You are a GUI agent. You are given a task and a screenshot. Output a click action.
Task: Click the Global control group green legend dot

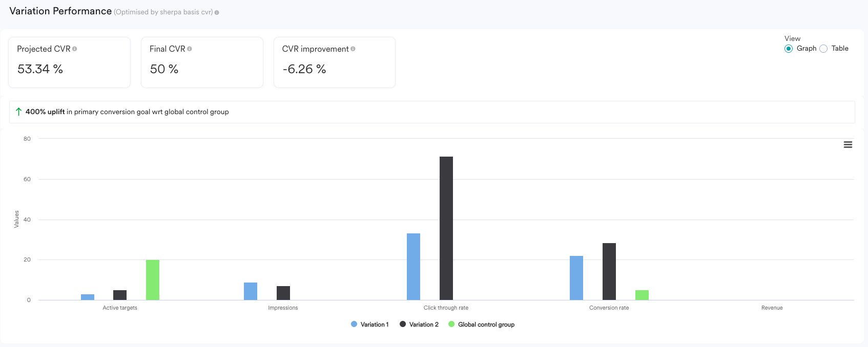(x=451, y=324)
